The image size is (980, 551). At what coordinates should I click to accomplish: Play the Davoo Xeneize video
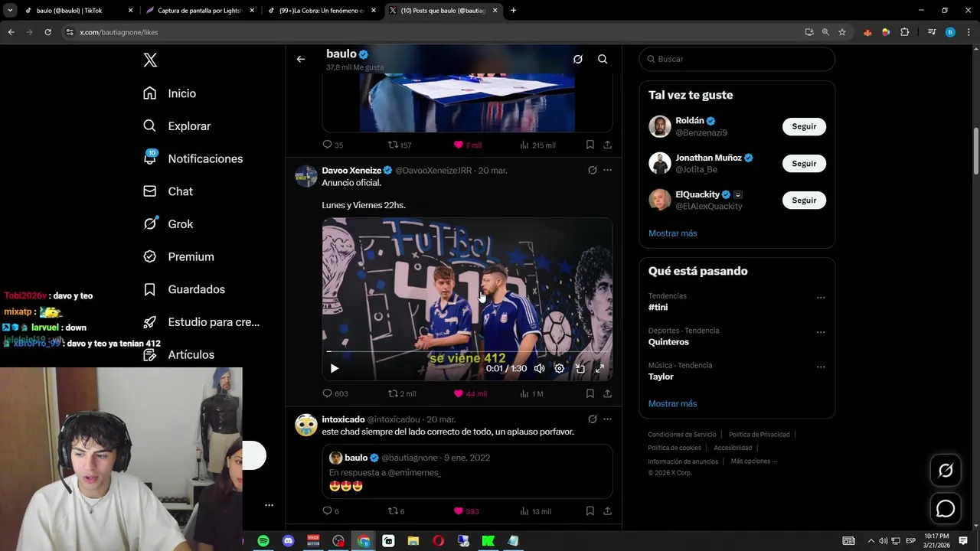[x=335, y=368]
